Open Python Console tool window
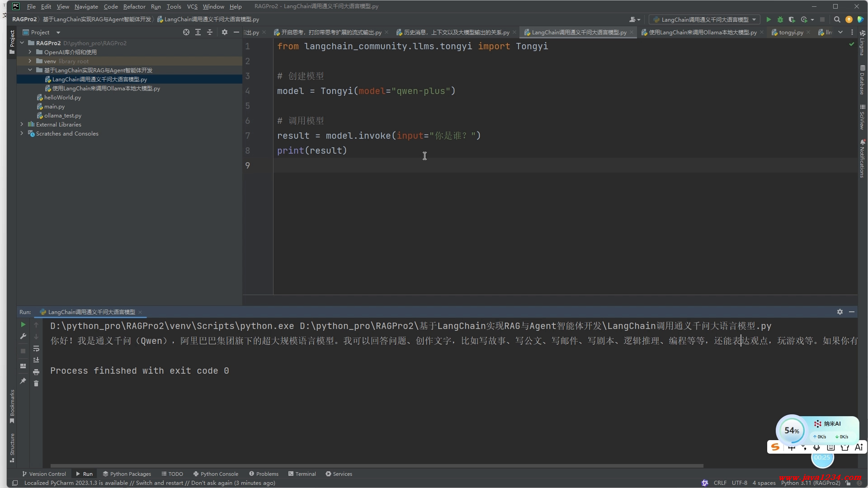 point(216,474)
